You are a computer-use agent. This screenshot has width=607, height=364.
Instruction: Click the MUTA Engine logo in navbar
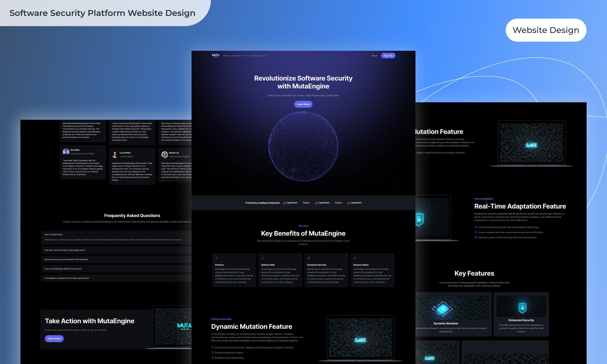215,56
